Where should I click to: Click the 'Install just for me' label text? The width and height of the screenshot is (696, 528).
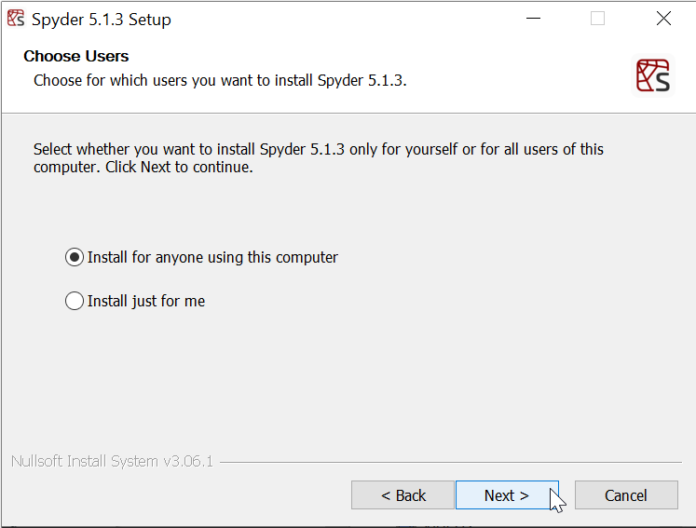(x=146, y=301)
